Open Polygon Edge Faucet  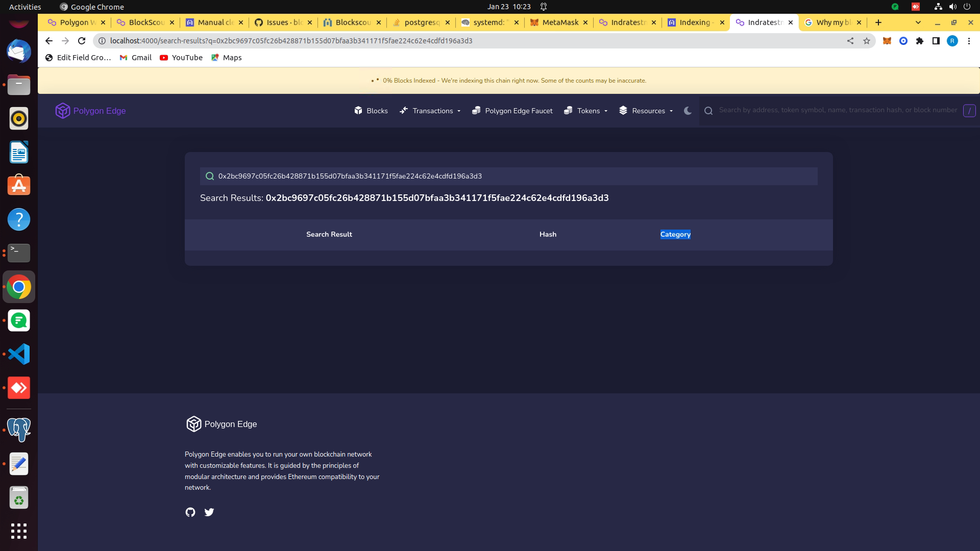coord(518,111)
